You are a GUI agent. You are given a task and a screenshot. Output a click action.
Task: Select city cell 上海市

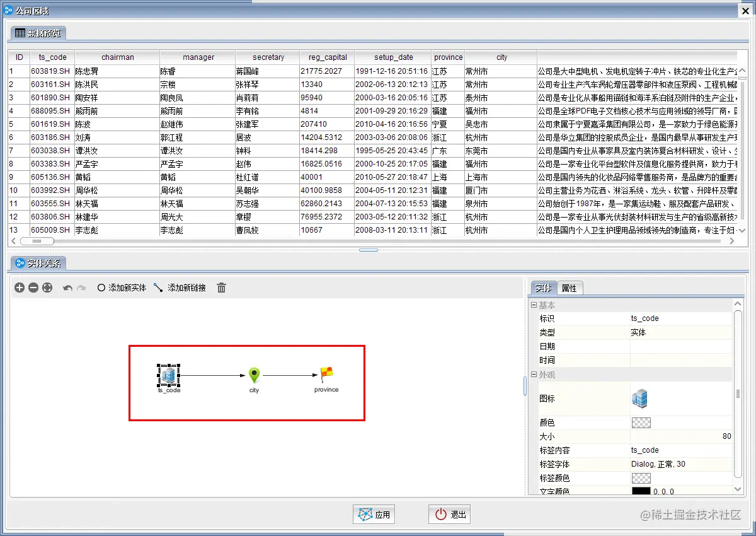501,177
